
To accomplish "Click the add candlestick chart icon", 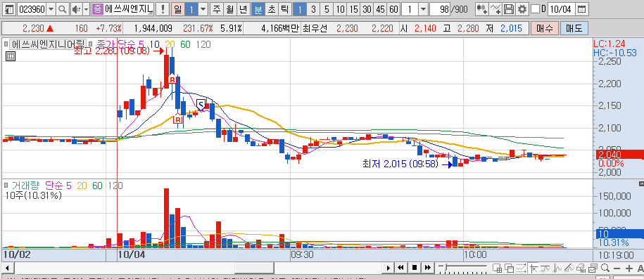I will 481,8.
